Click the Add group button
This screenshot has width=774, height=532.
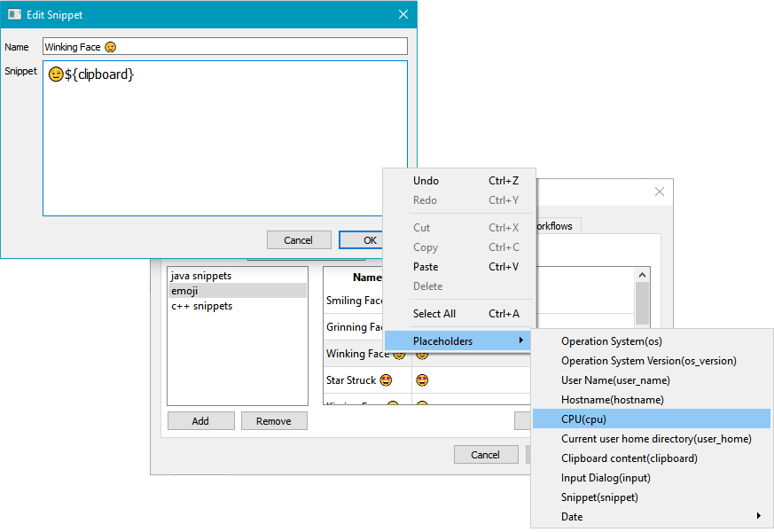tap(201, 421)
